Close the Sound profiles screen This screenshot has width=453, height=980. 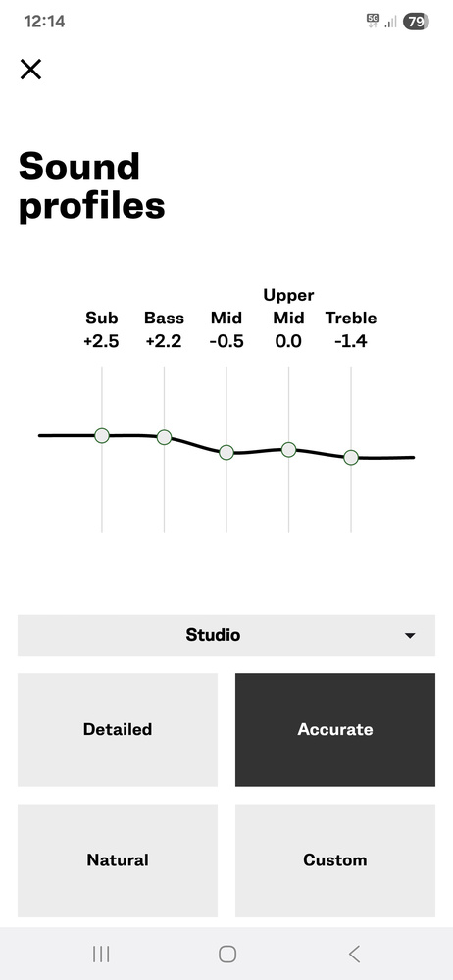[x=30, y=70]
